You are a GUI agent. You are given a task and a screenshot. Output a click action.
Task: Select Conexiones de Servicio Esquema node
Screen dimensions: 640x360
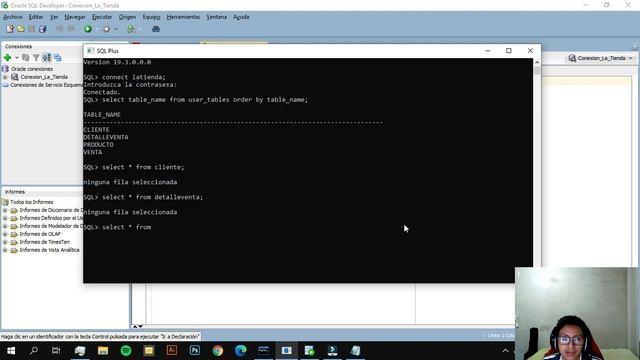46,85
